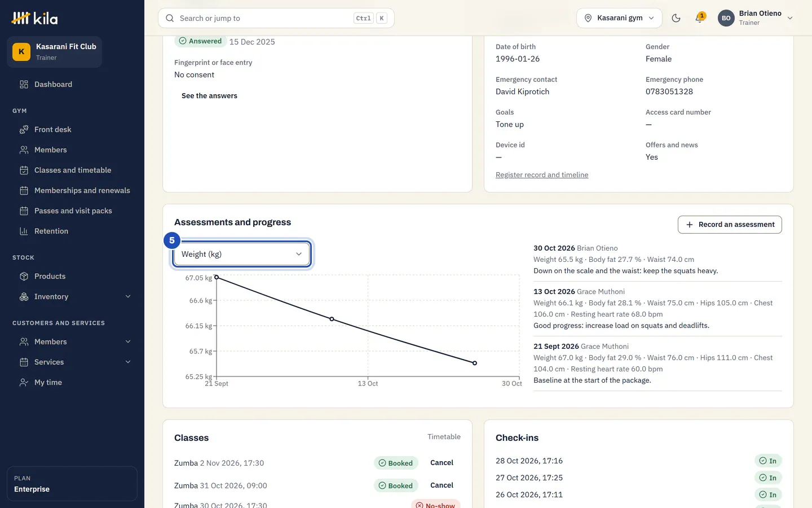Click the Memberships and renewals calendar icon

24,191
